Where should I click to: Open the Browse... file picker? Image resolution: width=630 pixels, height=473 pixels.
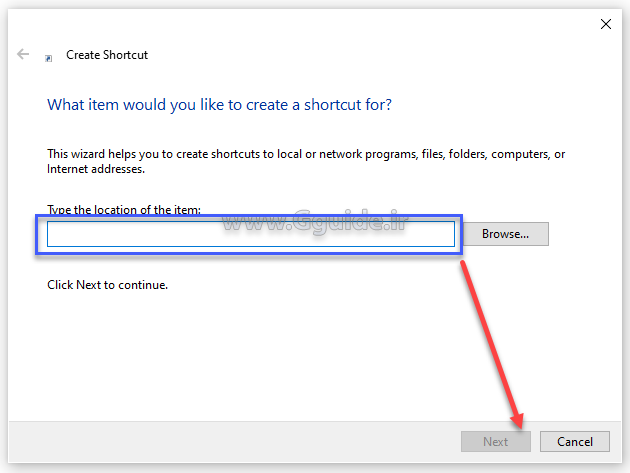505,234
